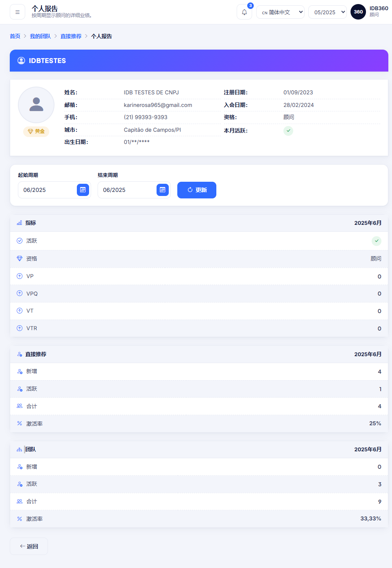392x568 pixels.
Task: Click the green check in 指标 活跃 value
Action: (x=377, y=241)
